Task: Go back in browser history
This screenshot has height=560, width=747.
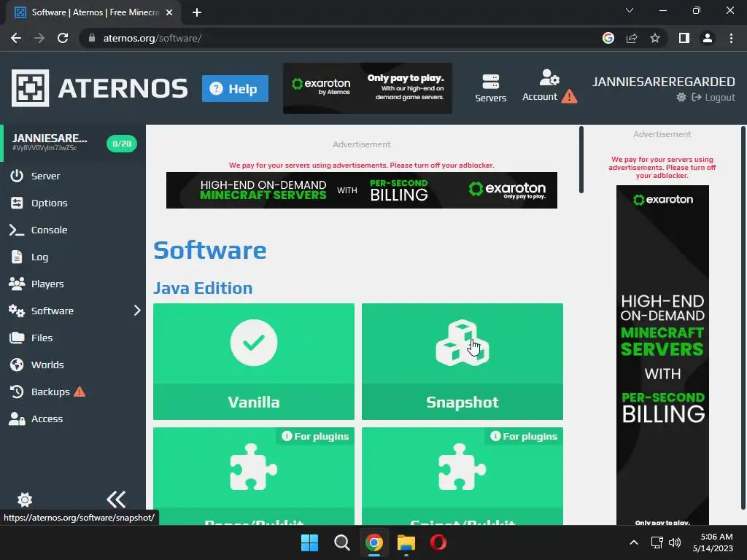Action: point(16,38)
